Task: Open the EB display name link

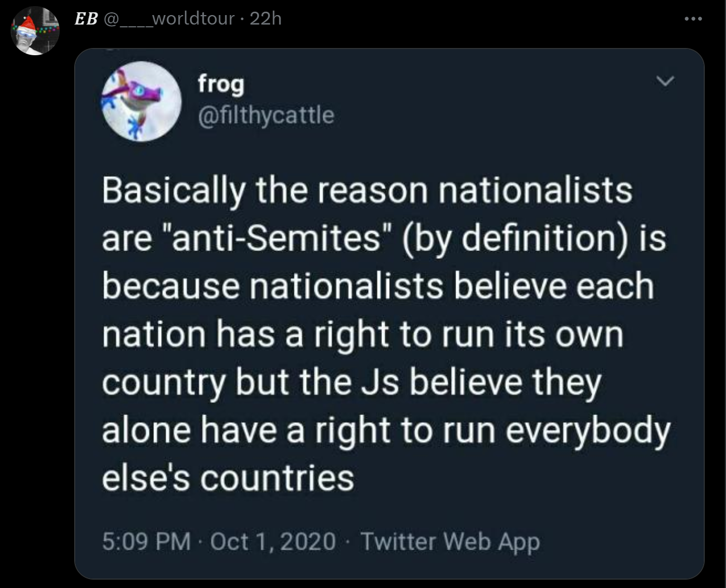Action: pyautogui.click(x=86, y=19)
